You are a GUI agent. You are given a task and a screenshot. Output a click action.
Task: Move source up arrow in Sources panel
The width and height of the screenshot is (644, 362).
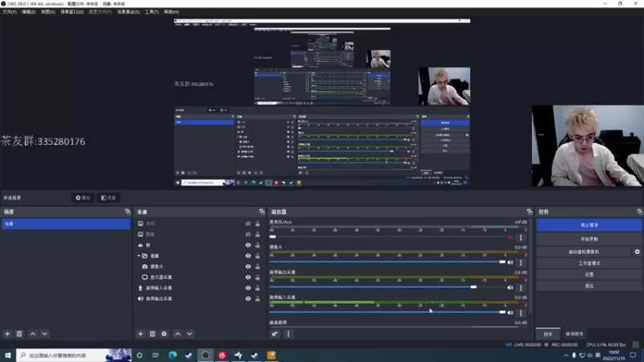pyautogui.click(x=178, y=334)
